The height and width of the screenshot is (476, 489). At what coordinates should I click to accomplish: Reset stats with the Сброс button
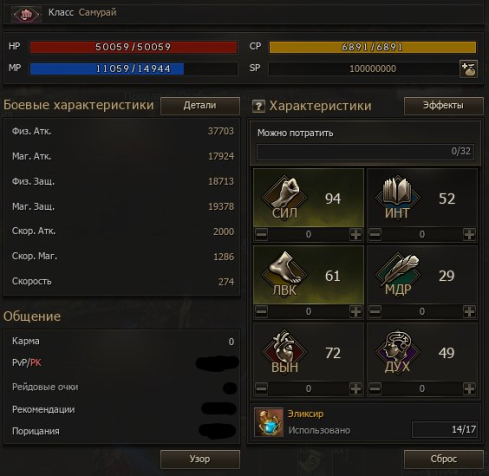pyautogui.click(x=444, y=459)
